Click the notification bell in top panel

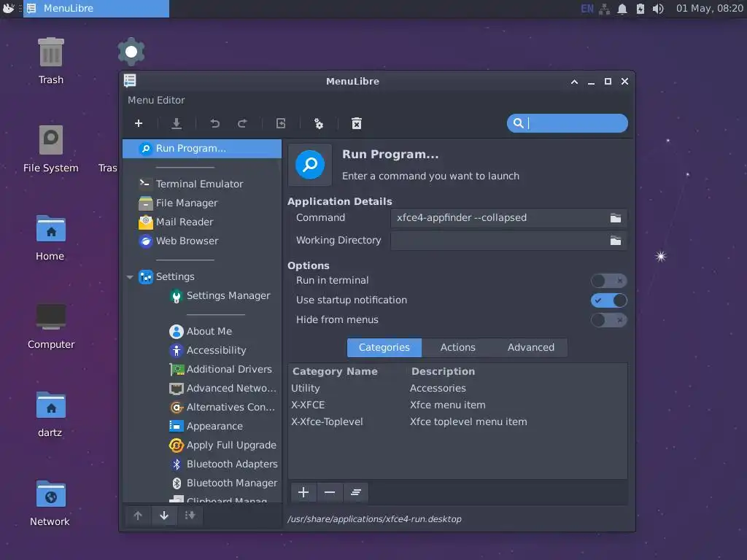click(x=622, y=9)
